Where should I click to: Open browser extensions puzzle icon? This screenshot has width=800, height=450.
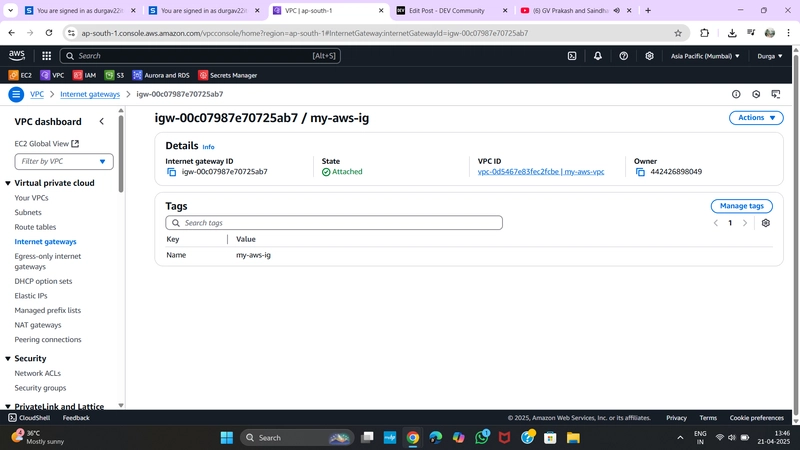[704, 33]
